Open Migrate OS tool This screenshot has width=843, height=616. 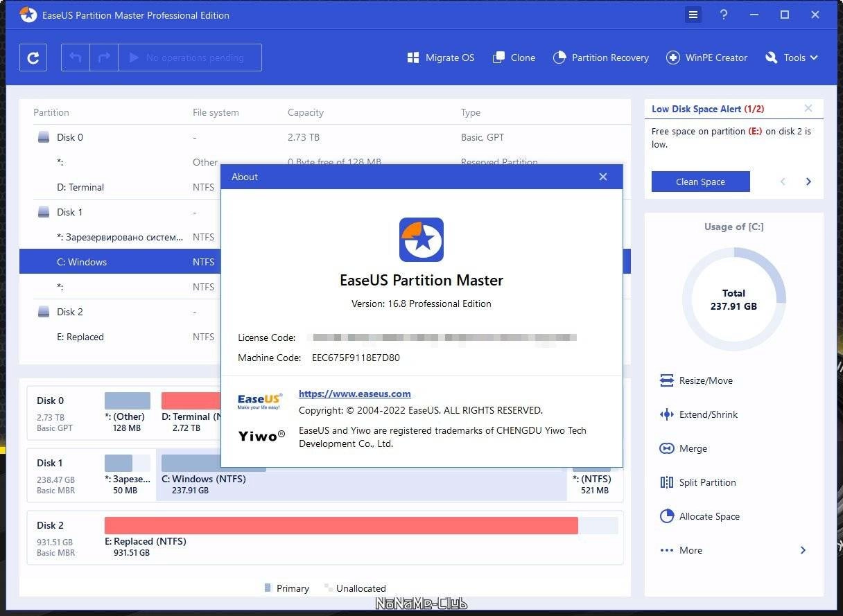pyautogui.click(x=441, y=58)
